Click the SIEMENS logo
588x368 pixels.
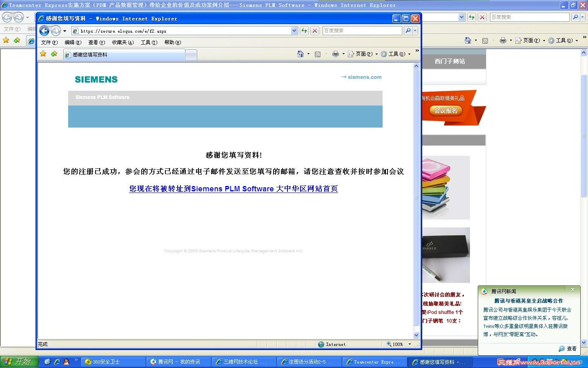click(x=96, y=79)
